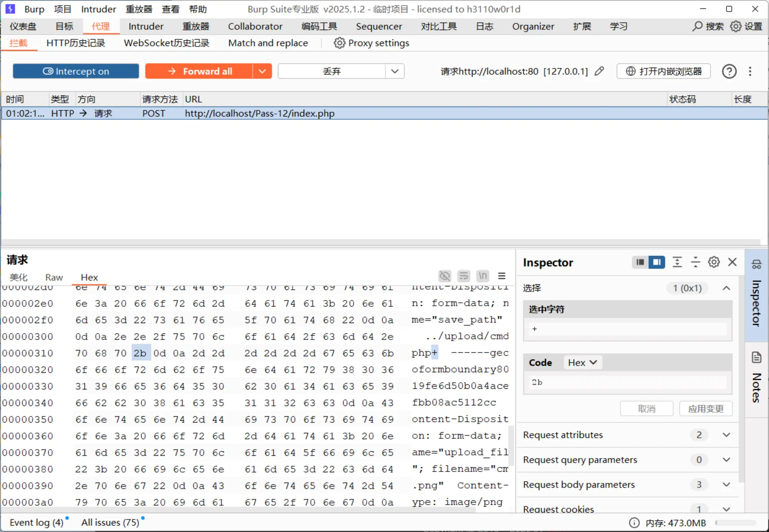The height and width of the screenshot is (532, 769).
Task: Open the Inspector settings gear icon
Action: 714,262
